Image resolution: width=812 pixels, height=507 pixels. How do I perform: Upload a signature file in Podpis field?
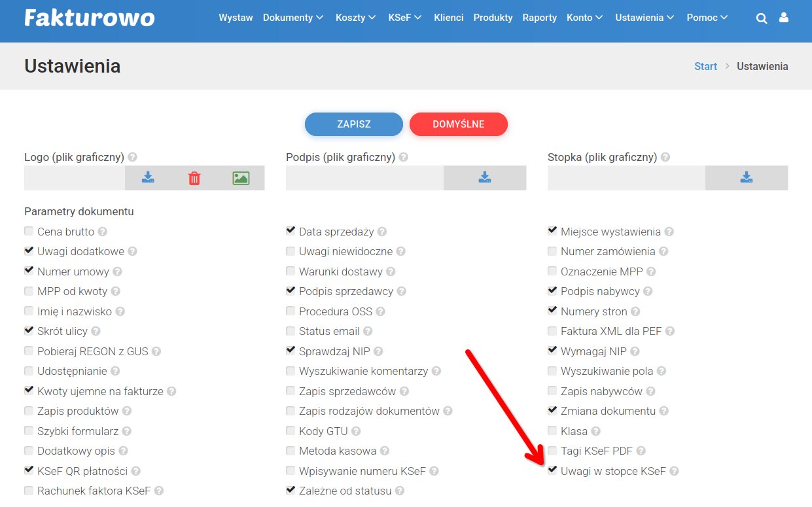click(485, 178)
